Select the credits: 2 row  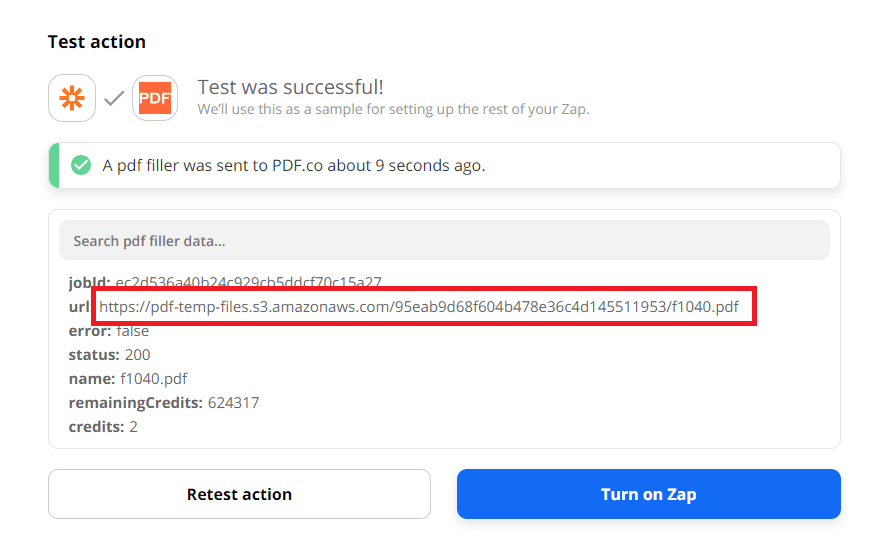pyautogui.click(x=103, y=427)
